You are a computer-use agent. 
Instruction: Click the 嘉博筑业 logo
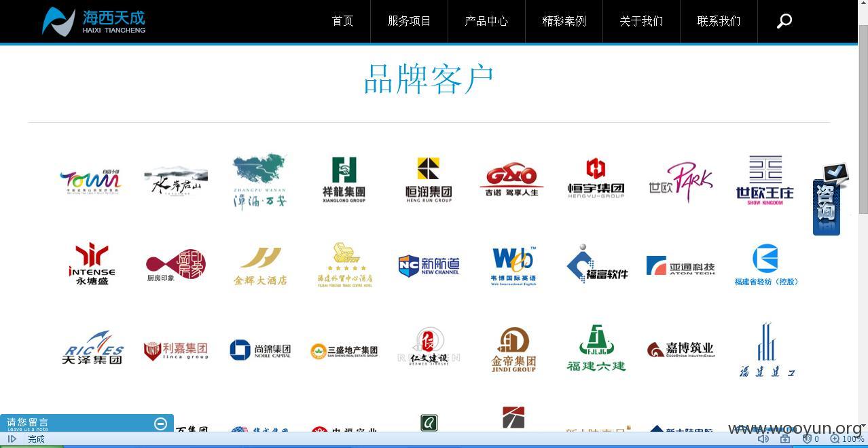click(681, 350)
